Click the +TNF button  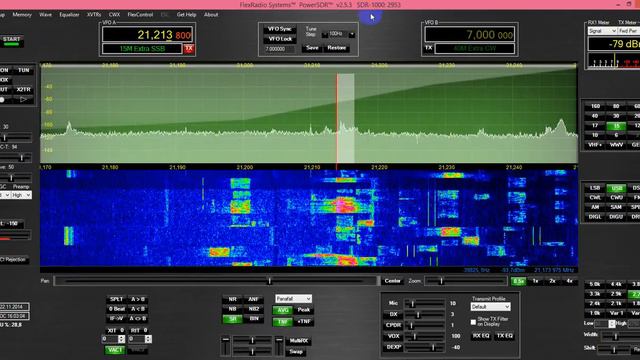pos(304,322)
